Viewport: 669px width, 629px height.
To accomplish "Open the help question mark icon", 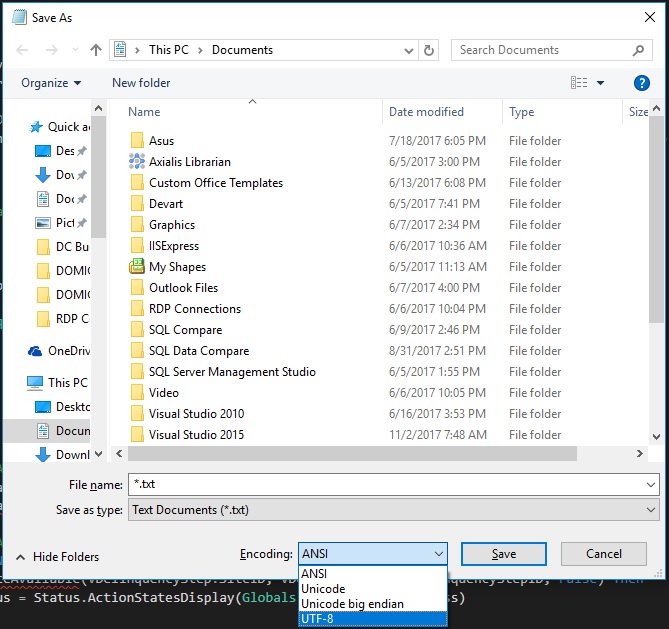I will coord(642,83).
